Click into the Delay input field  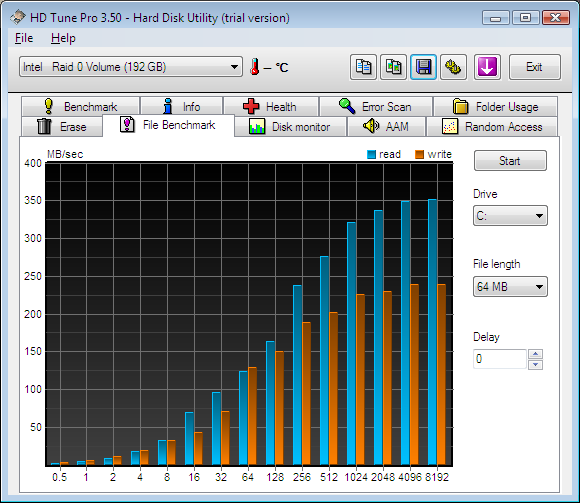(500, 359)
